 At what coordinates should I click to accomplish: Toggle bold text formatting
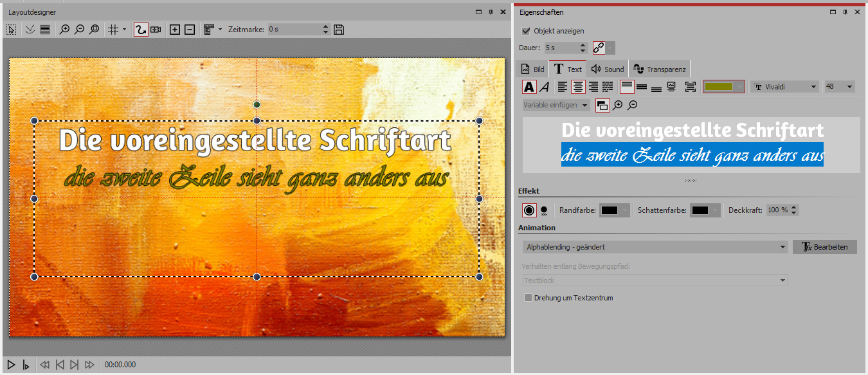tap(529, 87)
